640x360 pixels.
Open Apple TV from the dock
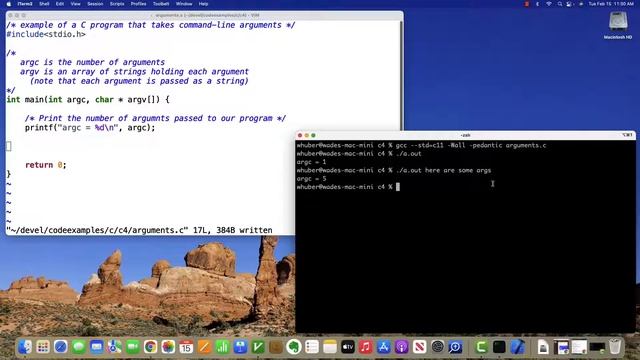(347, 347)
